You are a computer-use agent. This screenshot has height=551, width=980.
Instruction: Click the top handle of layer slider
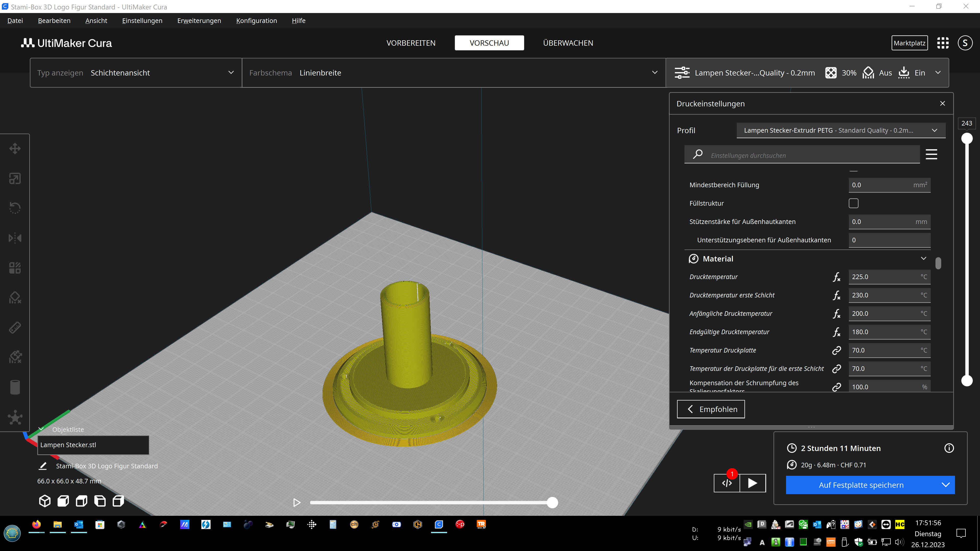967,139
